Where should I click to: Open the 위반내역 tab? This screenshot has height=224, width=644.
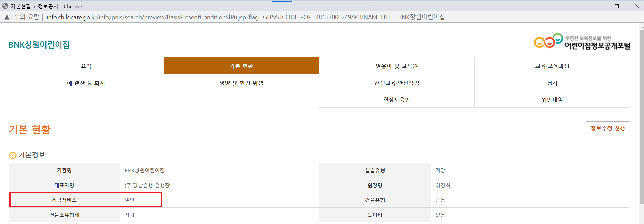click(552, 99)
